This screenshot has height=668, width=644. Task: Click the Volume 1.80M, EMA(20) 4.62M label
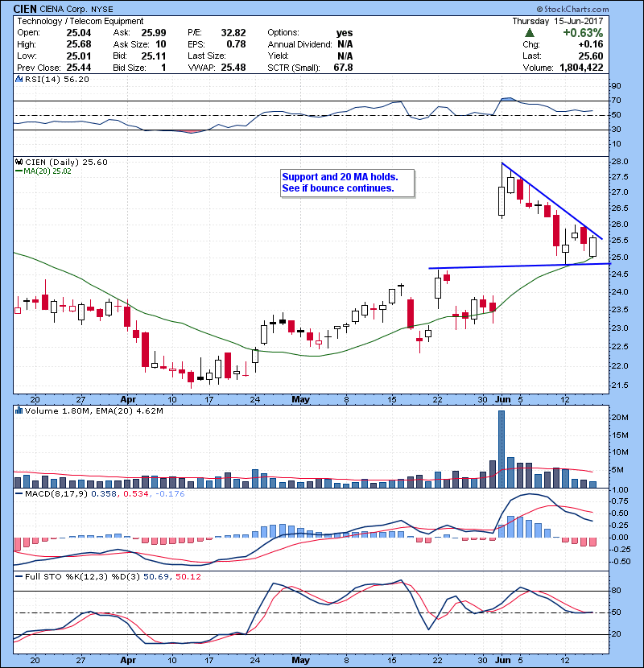point(93,410)
